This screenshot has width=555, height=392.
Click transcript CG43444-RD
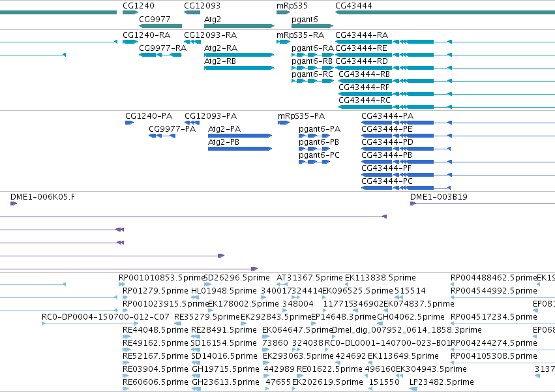click(x=445, y=68)
